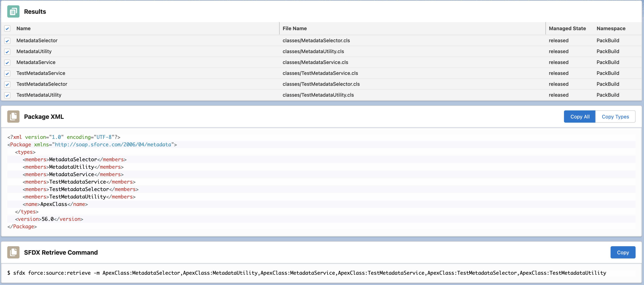Toggle the TestMetadataUtility row checkbox
This screenshot has height=285, width=644.
point(7,95)
